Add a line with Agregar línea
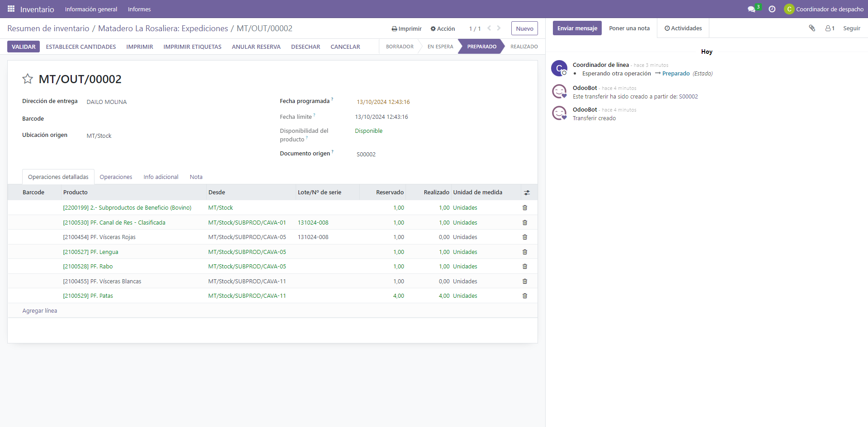Image resolution: width=868 pixels, height=427 pixels. tap(40, 311)
